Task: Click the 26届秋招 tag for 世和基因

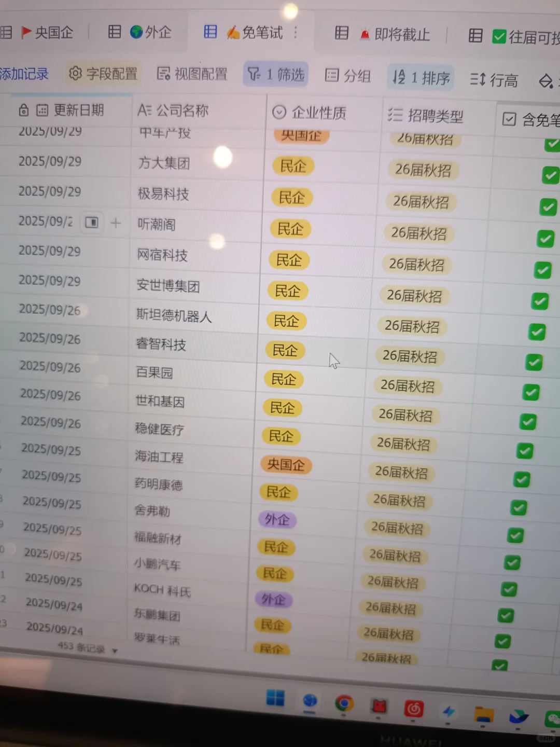Action: tap(407, 415)
